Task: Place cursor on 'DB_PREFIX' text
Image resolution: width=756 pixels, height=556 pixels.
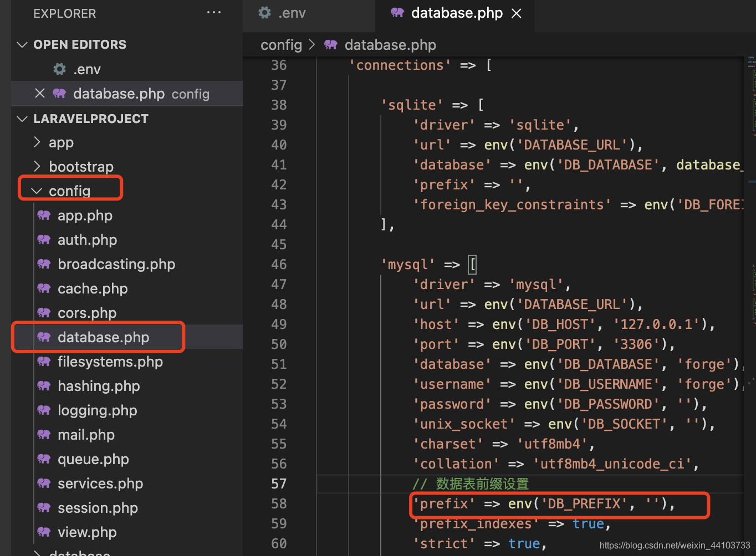Action: pyautogui.click(x=584, y=503)
